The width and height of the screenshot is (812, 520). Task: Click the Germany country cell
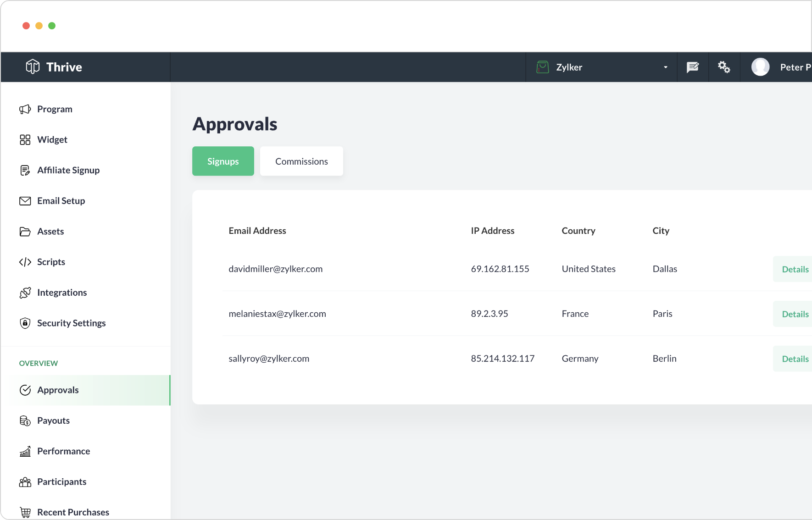click(x=580, y=359)
